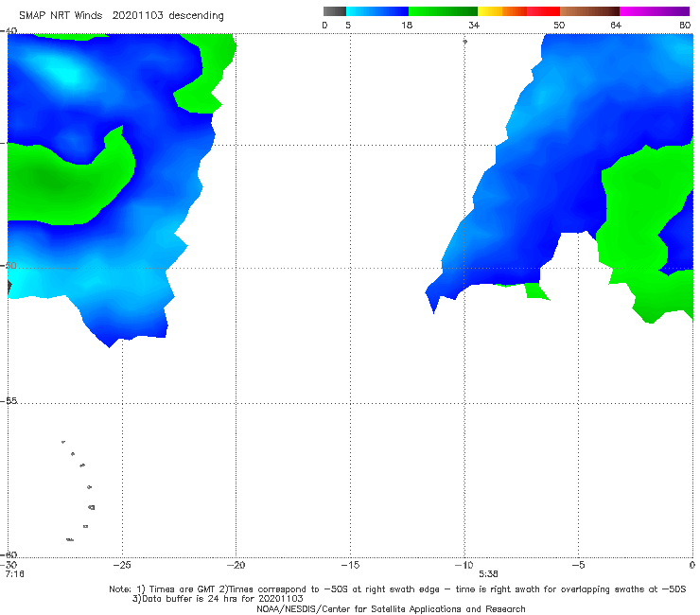Click the '50' wind speed label under the color bar

[559, 26]
